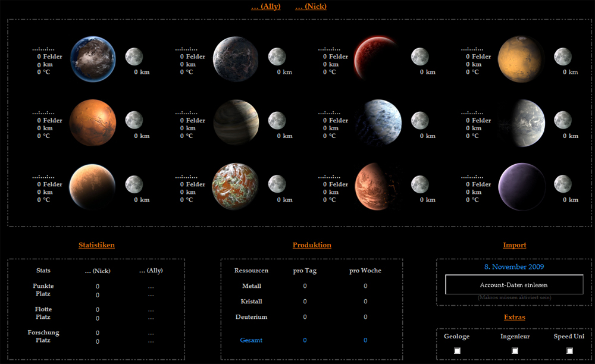Check the Speed Uni option
This screenshot has width=595, height=364.
pyautogui.click(x=569, y=351)
